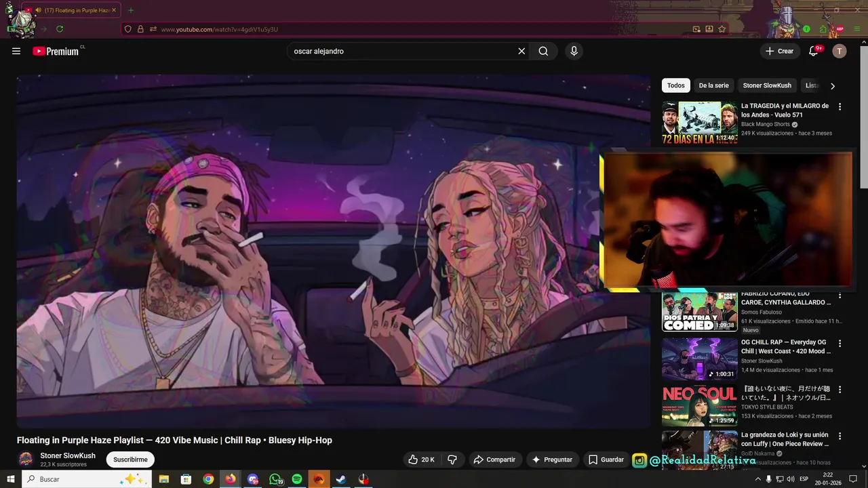Click the Compartir button
The height and width of the screenshot is (488, 868).
click(x=494, y=460)
